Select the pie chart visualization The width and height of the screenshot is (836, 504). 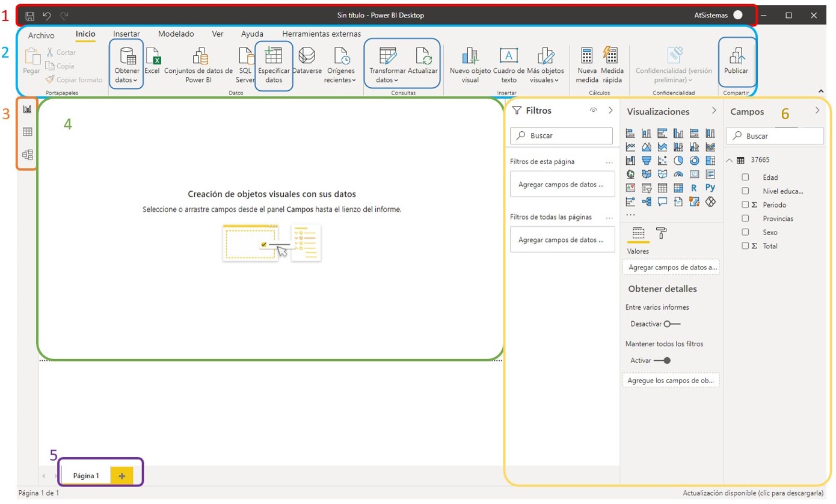coord(678,161)
